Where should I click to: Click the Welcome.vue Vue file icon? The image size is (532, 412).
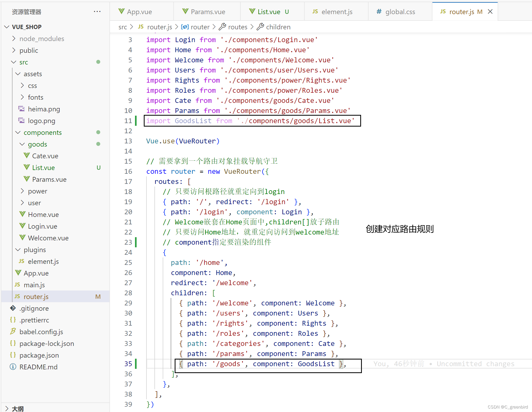tap(22, 237)
